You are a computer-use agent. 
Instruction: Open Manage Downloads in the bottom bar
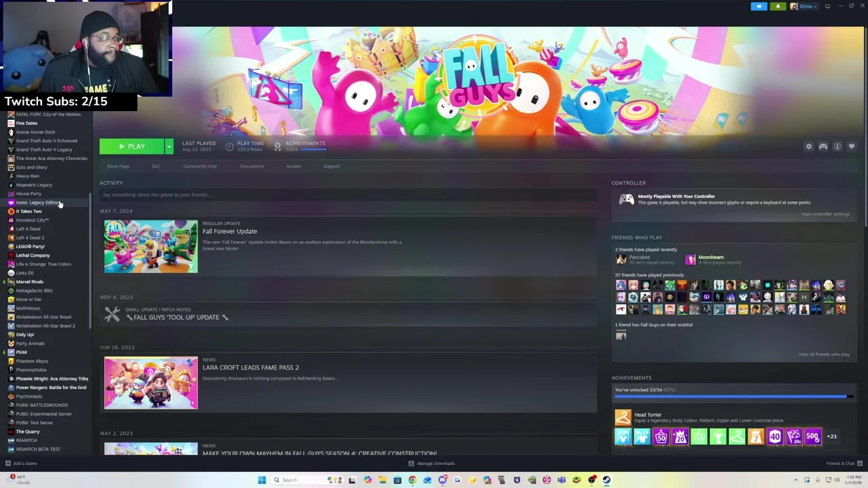432,464
